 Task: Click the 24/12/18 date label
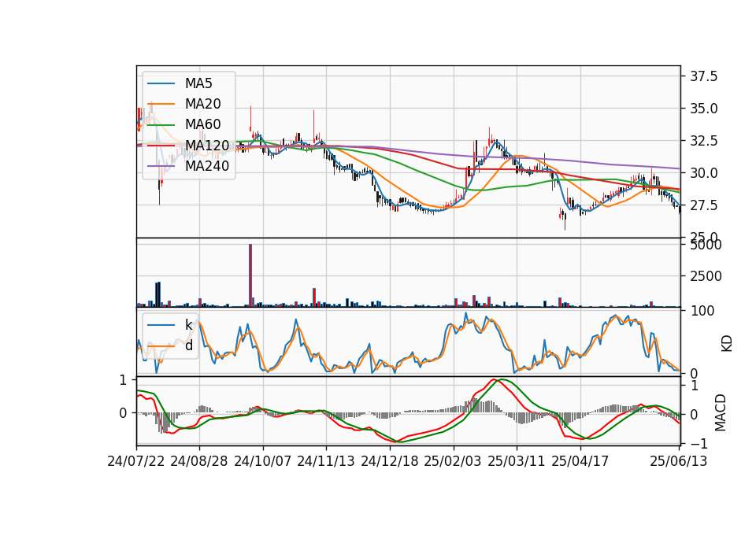tap(390, 461)
